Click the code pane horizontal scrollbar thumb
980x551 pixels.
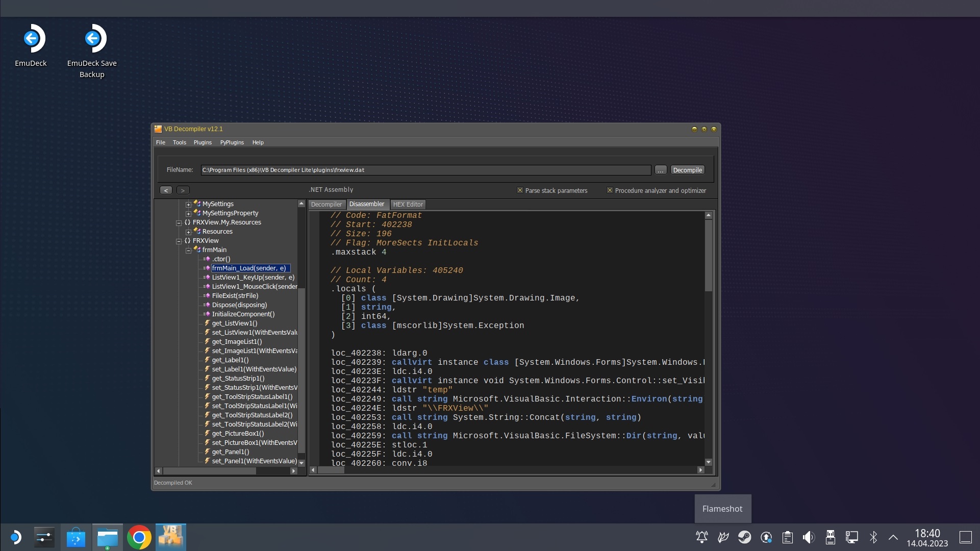[331, 470]
